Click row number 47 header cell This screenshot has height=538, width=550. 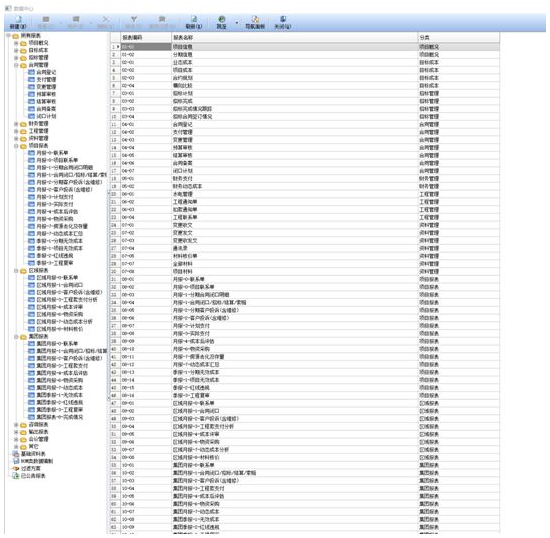pos(115,403)
